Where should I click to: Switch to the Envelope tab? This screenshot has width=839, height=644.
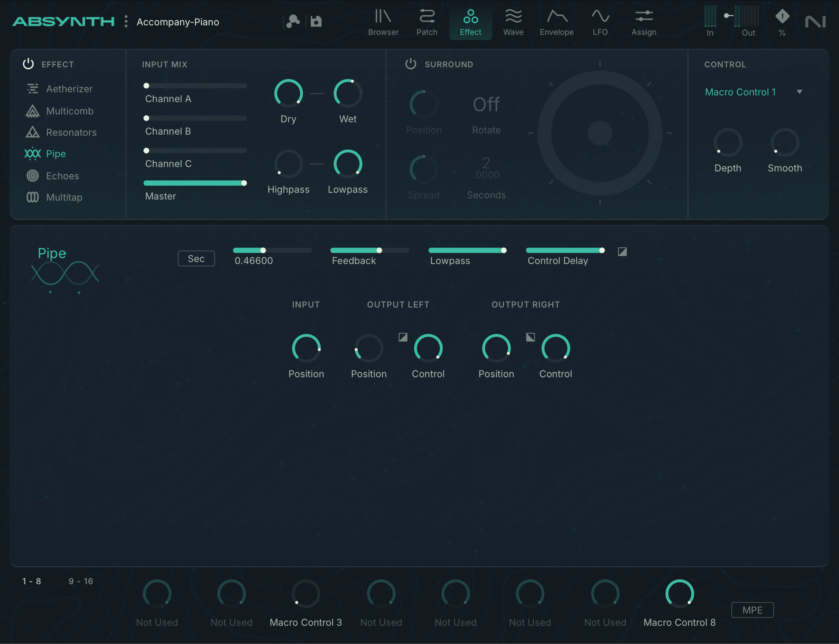(557, 22)
